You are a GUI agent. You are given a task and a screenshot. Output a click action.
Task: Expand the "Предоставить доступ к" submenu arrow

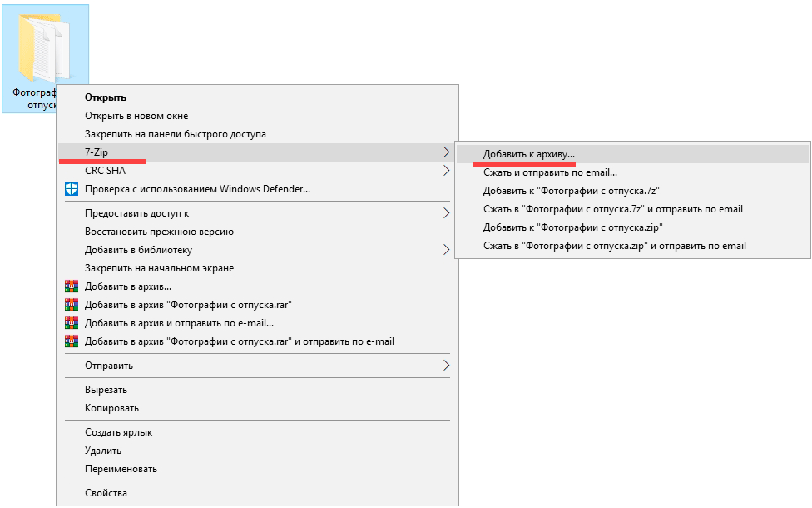click(x=446, y=213)
